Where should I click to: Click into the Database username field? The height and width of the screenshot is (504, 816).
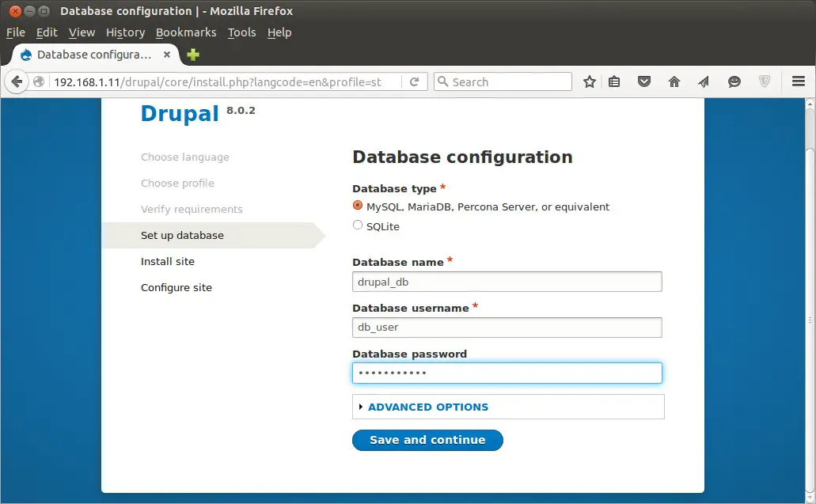pos(507,328)
